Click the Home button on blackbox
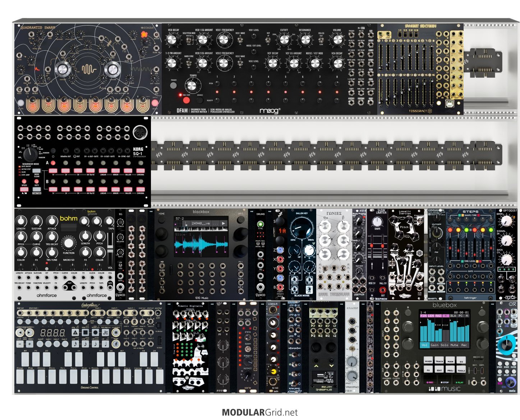Image resolution: width=520 pixels, height=420 pixels. click(x=161, y=219)
